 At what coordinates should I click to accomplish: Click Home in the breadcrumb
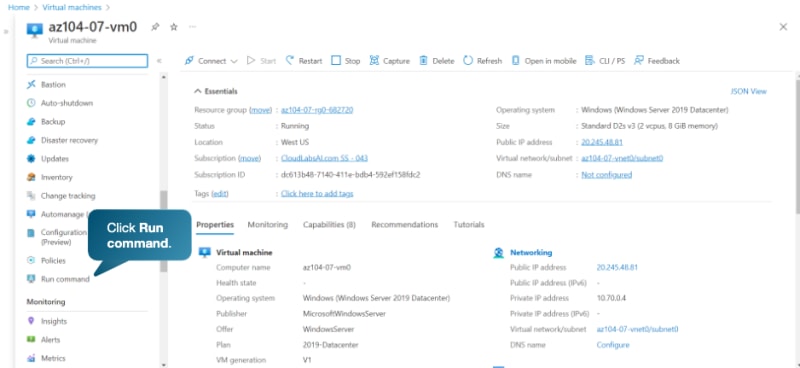click(19, 8)
